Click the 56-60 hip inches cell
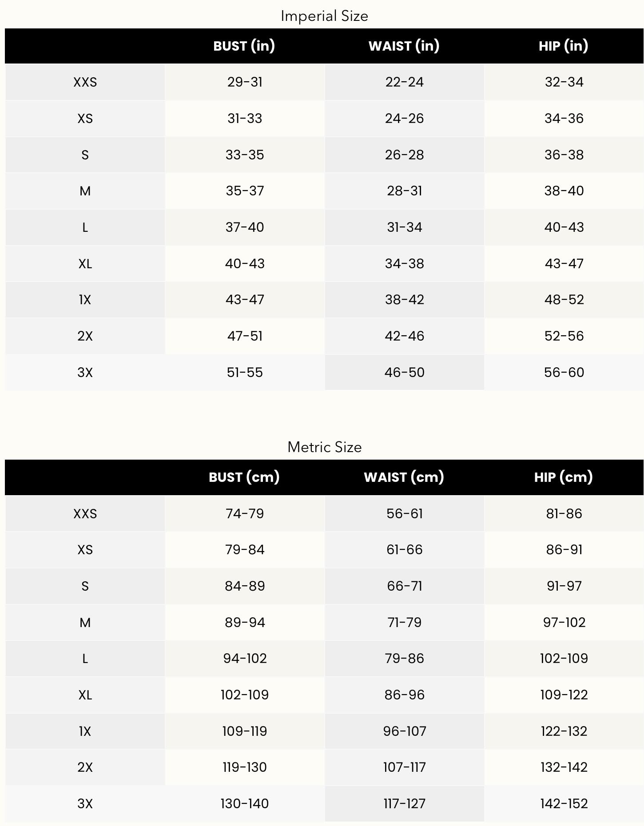Screen dimensions: 644x826 pyautogui.click(x=564, y=372)
